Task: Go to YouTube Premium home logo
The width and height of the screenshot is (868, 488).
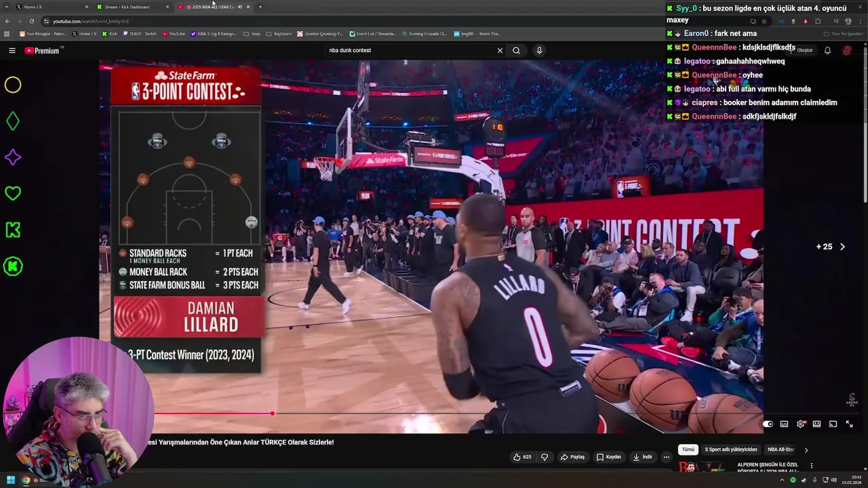Action: coord(43,50)
